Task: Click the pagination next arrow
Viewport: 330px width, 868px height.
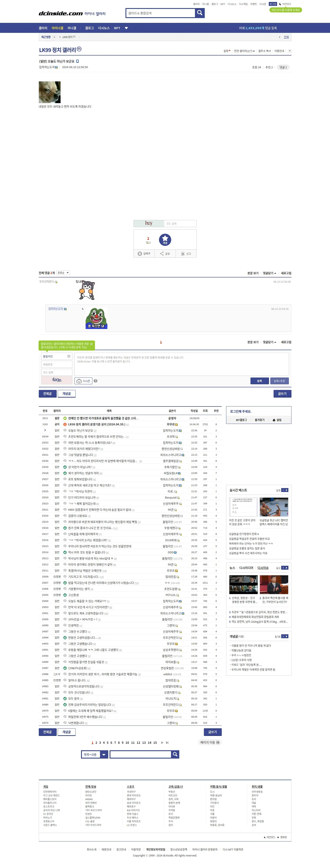Action: pos(162,742)
